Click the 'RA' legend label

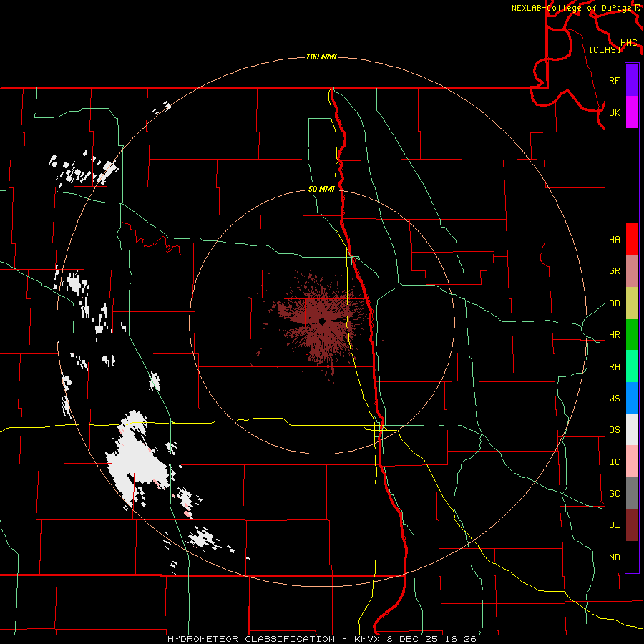[614, 367]
